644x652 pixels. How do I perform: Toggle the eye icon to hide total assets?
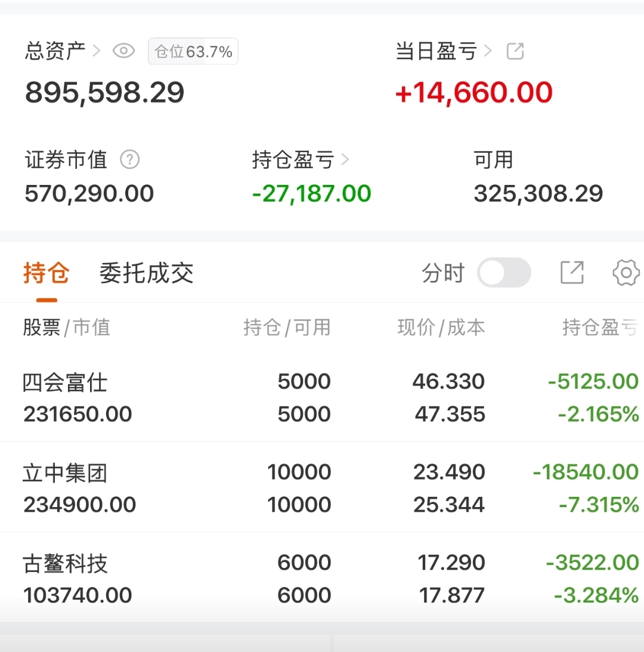coord(123,51)
